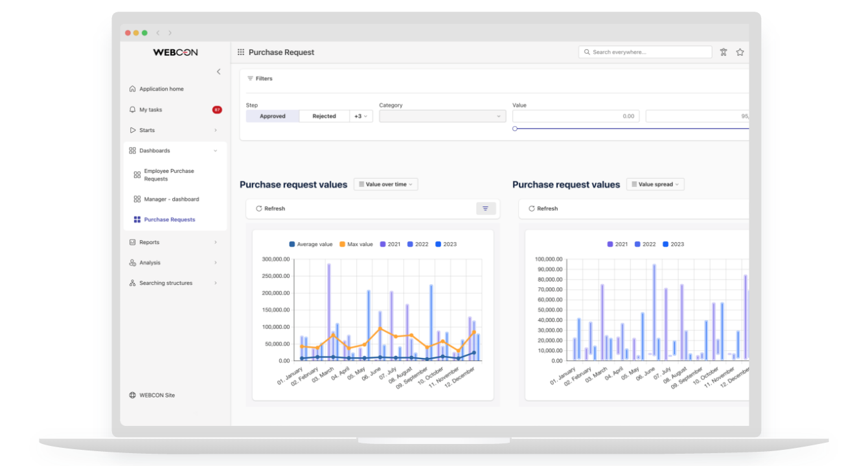
Task: Click Refresh on the left chart
Action: coord(271,208)
